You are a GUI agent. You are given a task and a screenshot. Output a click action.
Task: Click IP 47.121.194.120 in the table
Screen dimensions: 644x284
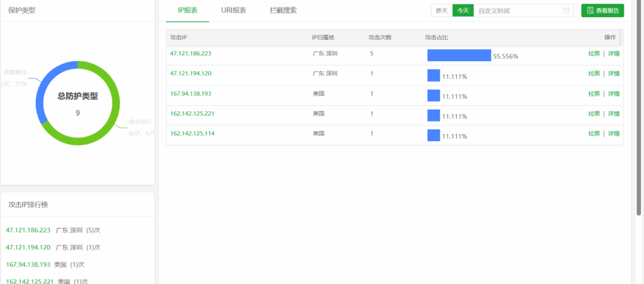[191, 74]
